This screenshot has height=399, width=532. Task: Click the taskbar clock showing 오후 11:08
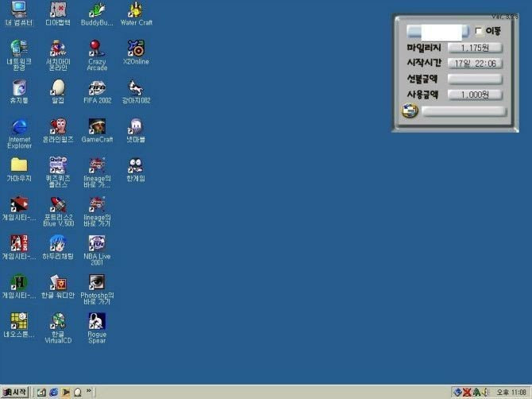[x=511, y=393]
